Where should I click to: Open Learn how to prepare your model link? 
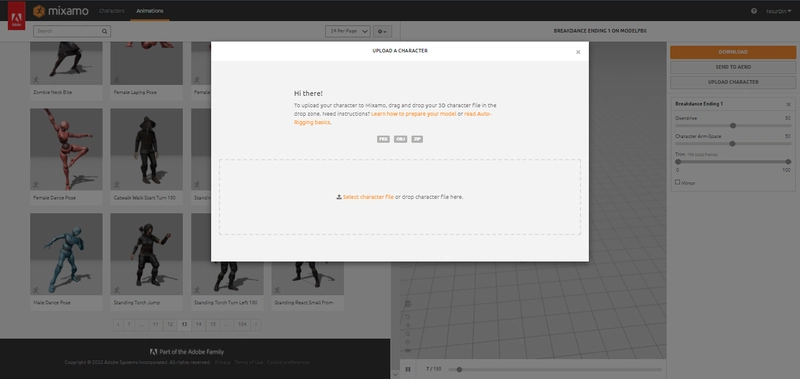pyautogui.click(x=413, y=114)
